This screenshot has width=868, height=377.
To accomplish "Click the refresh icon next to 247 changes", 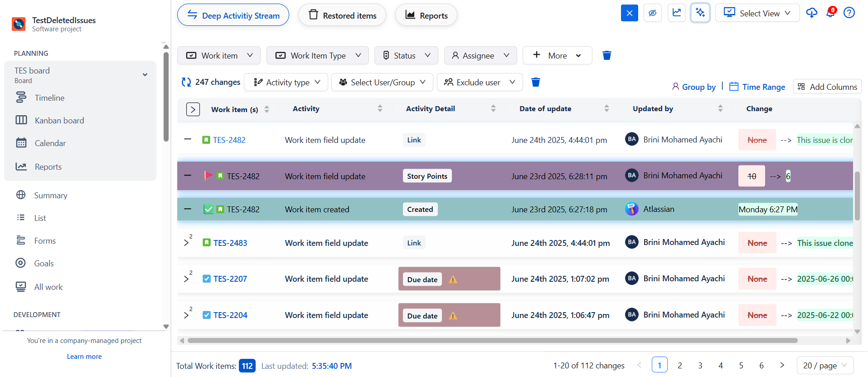I will tap(186, 82).
